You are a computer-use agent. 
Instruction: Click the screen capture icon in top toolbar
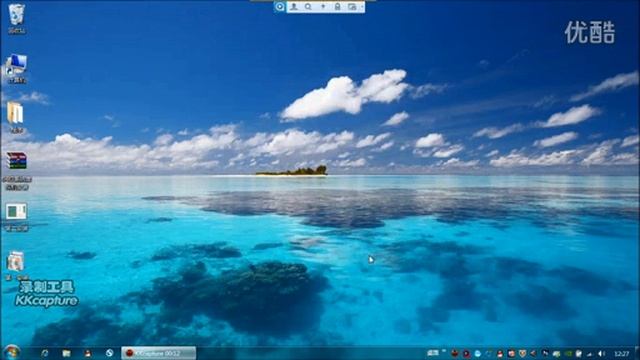coord(352,7)
